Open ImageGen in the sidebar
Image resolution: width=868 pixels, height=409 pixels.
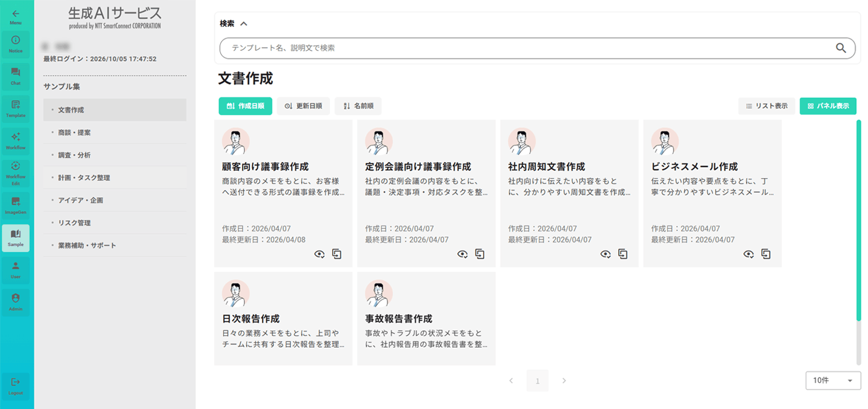click(15, 205)
